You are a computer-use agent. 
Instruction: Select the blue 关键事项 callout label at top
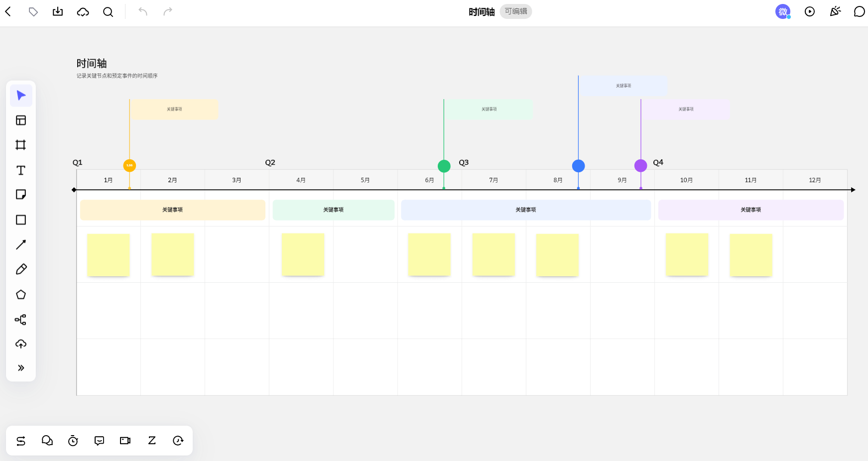pos(623,86)
